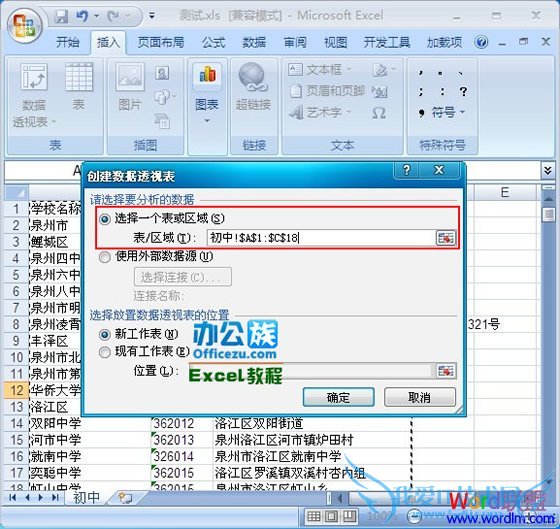Choose the 现有工作表 radio option
The width and height of the screenshot is (560, 529).
[105, 352]
